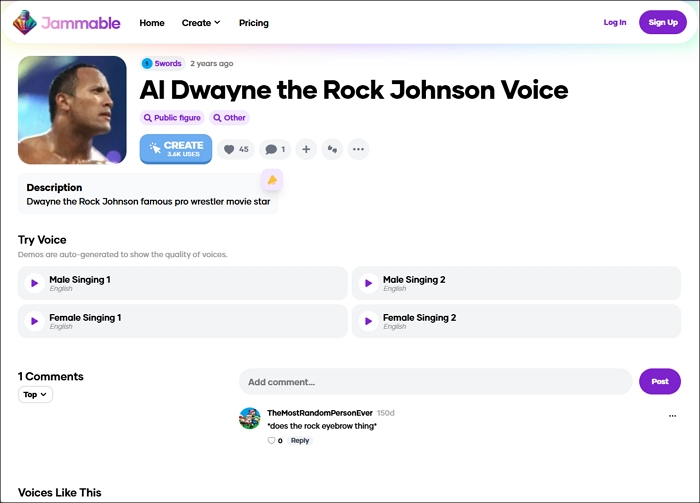700x503 pixels.
Task: Click the Log In link
Action: tap(615, 22)
